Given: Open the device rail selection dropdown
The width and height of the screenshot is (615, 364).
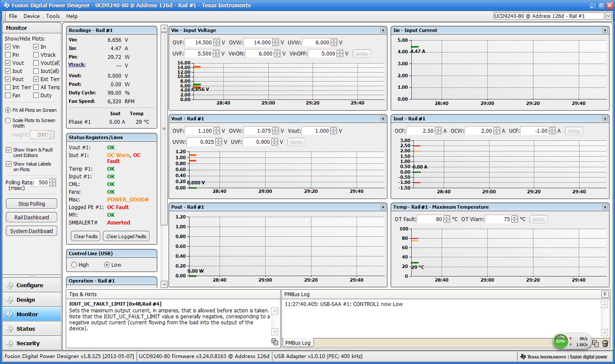Looking at the screenshot, I should pyautogui.click(x=608, y=16).
